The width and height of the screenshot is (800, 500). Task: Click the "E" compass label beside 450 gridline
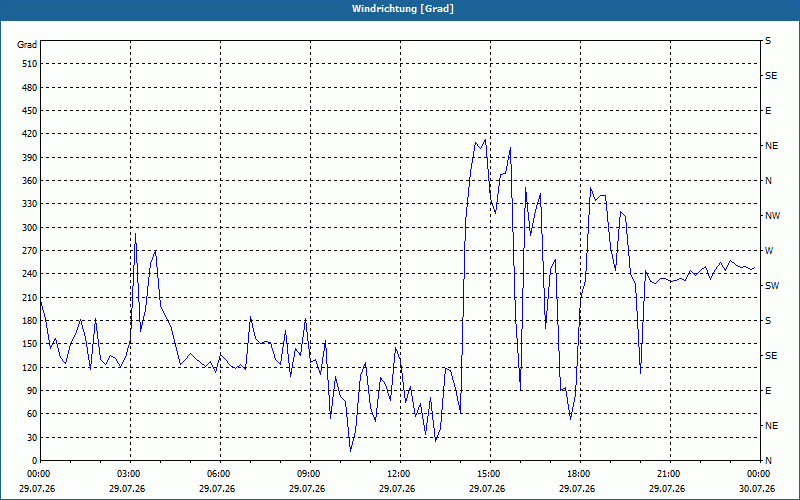tap(768, 111)
